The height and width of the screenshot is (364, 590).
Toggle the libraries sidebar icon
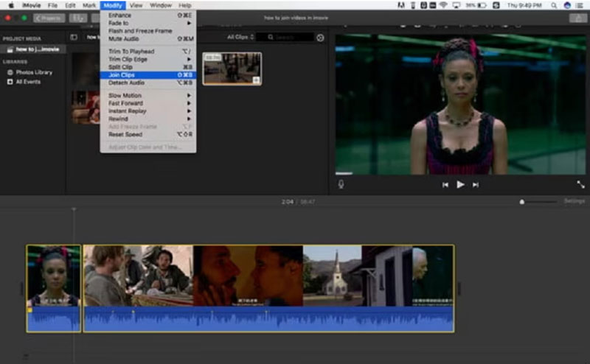pyautogui.click(x=74, y=38)
